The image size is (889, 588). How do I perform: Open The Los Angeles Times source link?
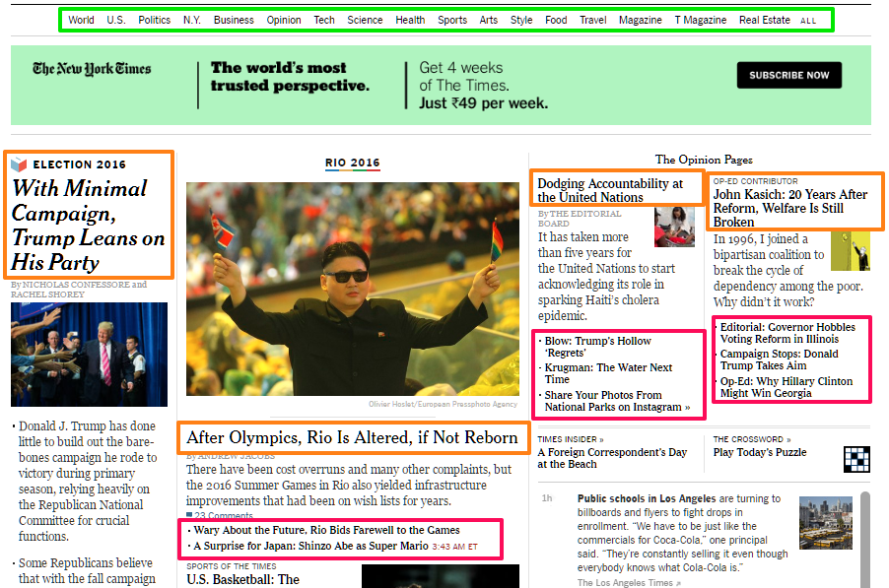coord(629,583)
